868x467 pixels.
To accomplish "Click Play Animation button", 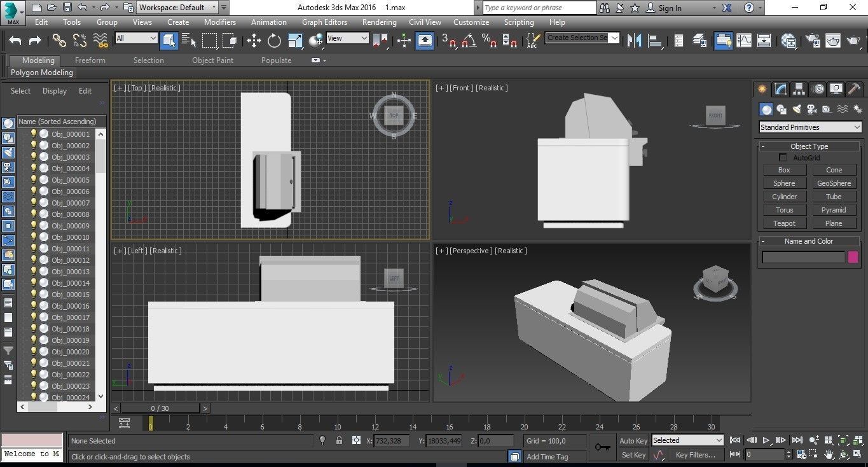I will [766, 440].
